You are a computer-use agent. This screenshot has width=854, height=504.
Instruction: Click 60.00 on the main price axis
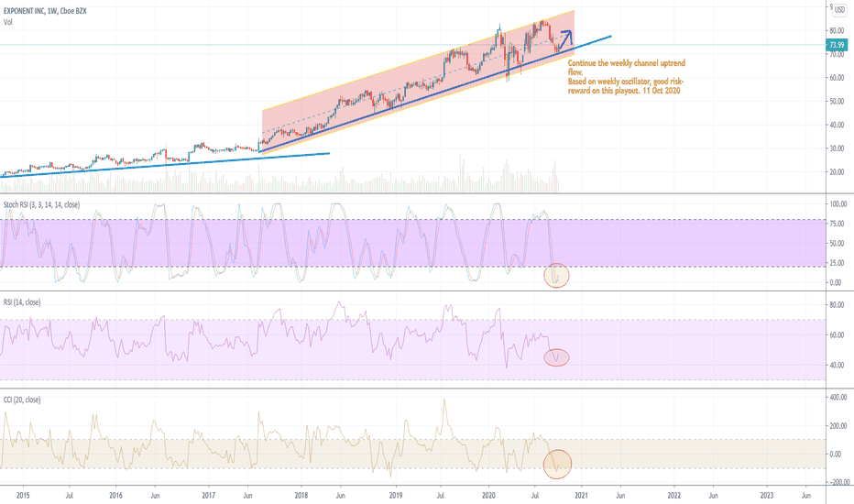837,78
